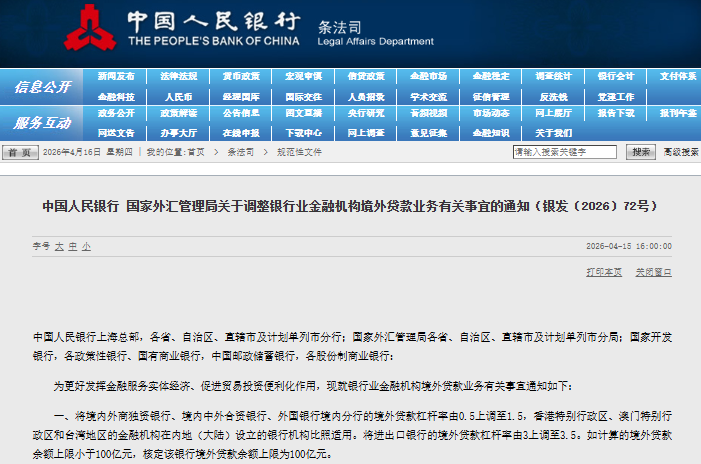Navigate to 反洗钱 section

click(x=553, y=97)
